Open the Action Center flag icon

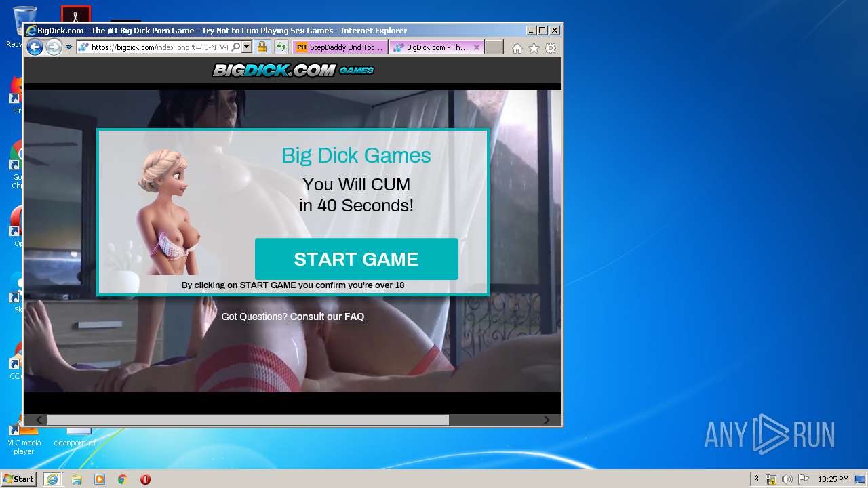[804, 479]
